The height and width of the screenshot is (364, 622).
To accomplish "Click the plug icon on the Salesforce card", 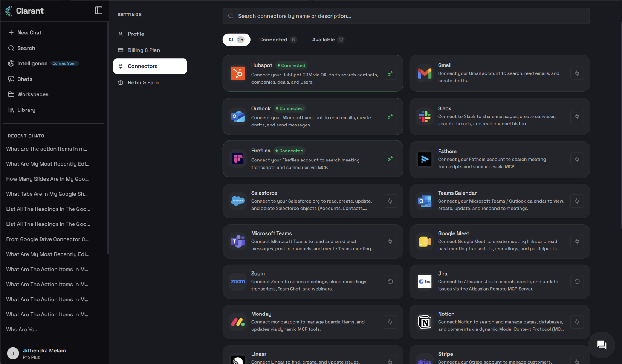I will 390,201.
